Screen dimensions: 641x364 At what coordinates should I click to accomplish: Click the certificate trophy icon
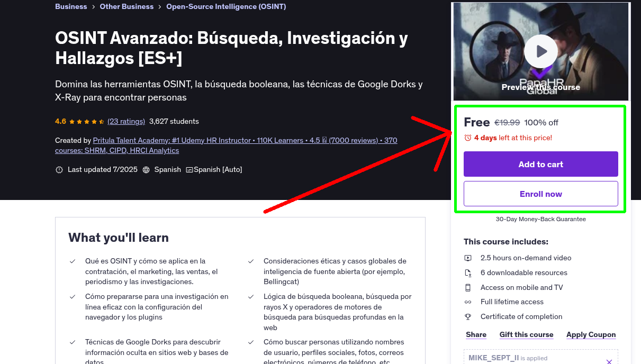point(468,317)
